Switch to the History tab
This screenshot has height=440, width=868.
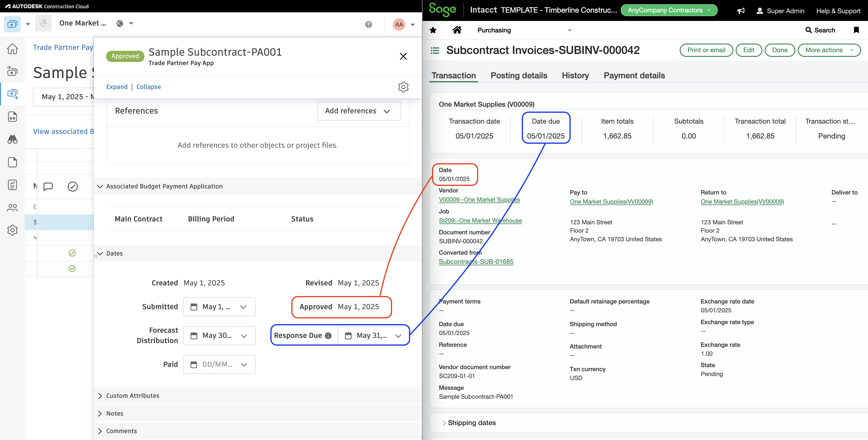(575, 76)
